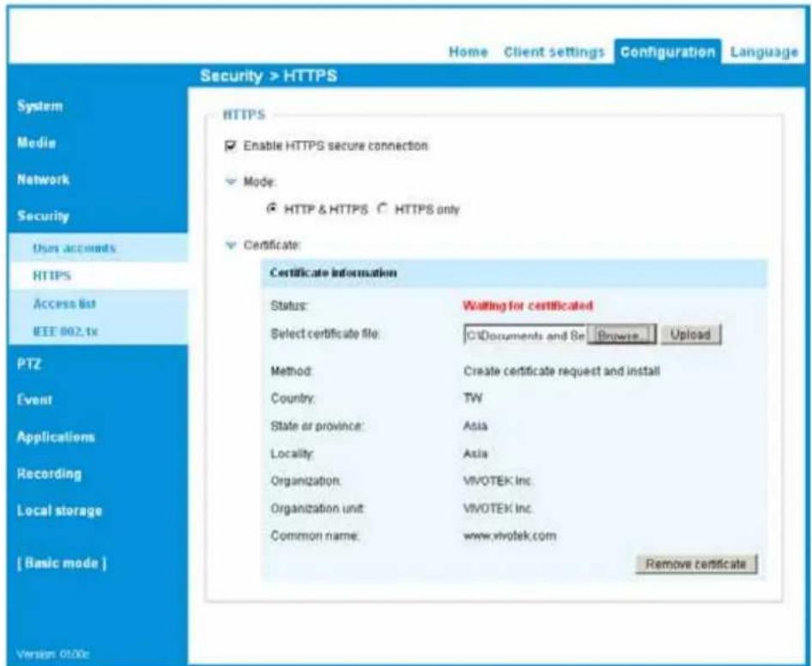Focus the certificate file path field
812x666 pixels.
coord(524,335)
